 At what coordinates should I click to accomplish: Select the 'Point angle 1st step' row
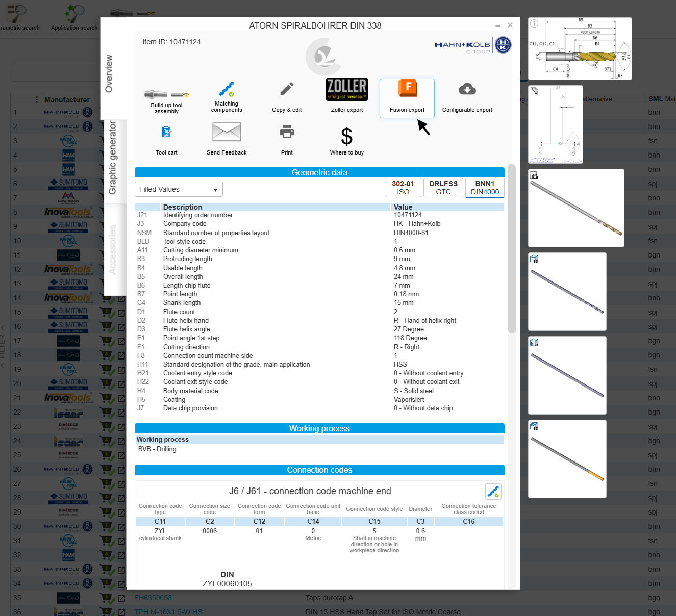tap(319, 338)
